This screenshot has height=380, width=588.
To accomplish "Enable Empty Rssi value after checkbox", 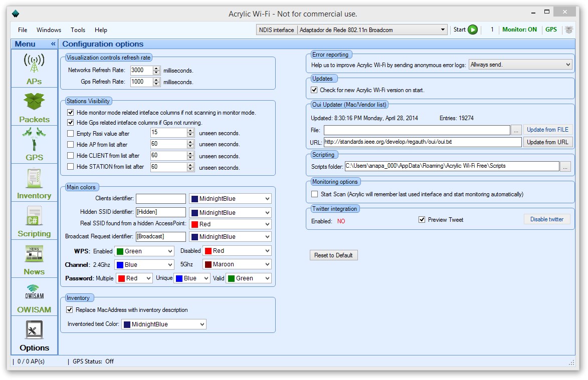I will (x=71, y=133).
